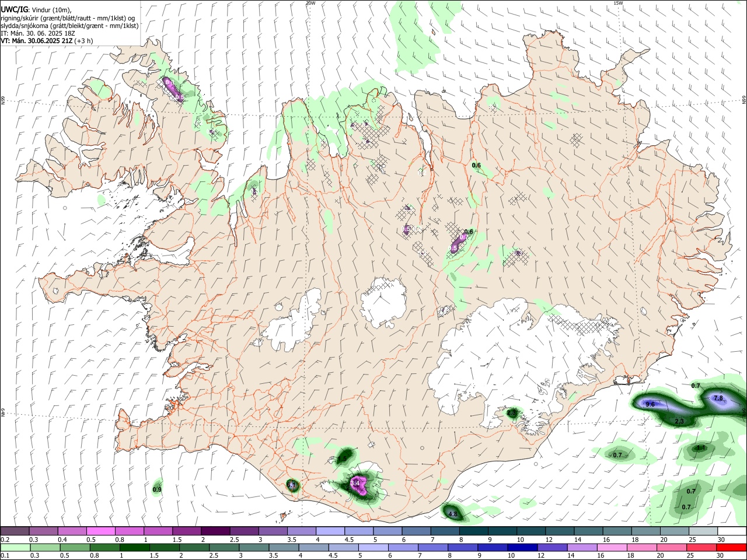Screen dimensions: 747x560
Task: Choose upper-row periwinkle swatch starting at 4
Action: pyautogui.click(x=330, y=531)
